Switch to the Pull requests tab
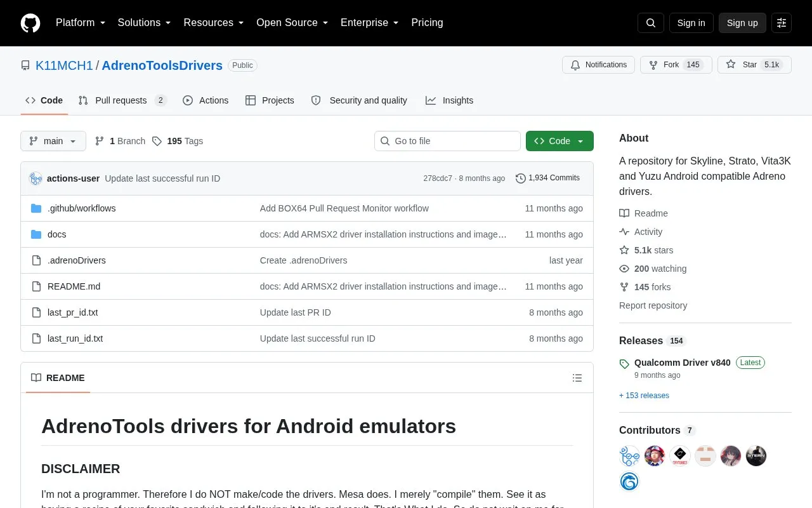Screen dimensions: 812x508 point(122,100)
